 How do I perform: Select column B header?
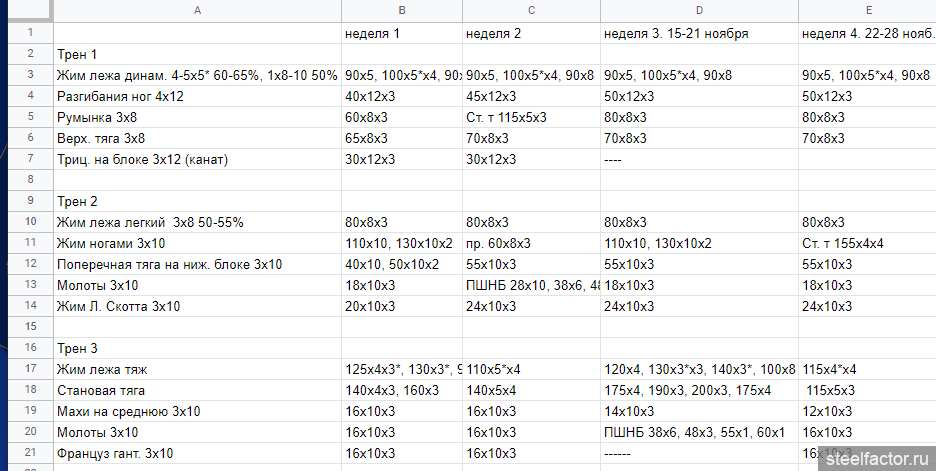pos(401,9)
